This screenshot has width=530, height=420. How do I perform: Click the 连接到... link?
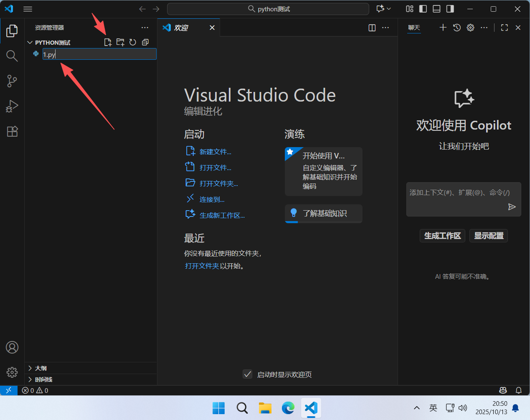pos(212,199)
